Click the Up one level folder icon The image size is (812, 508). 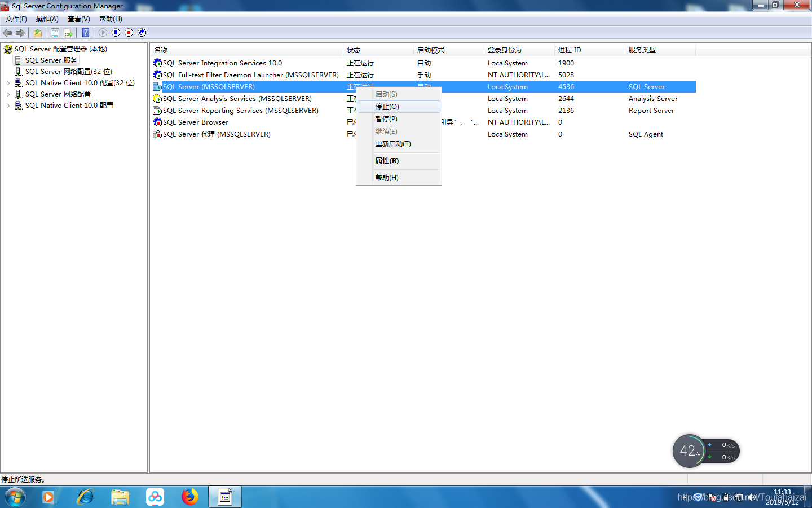(x=38, y=33)
